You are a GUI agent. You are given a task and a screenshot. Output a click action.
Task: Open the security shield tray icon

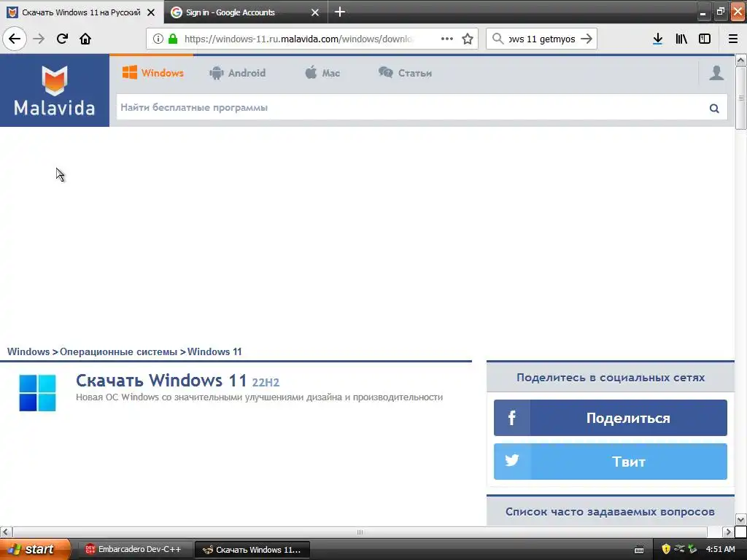(x=666, y=549)
